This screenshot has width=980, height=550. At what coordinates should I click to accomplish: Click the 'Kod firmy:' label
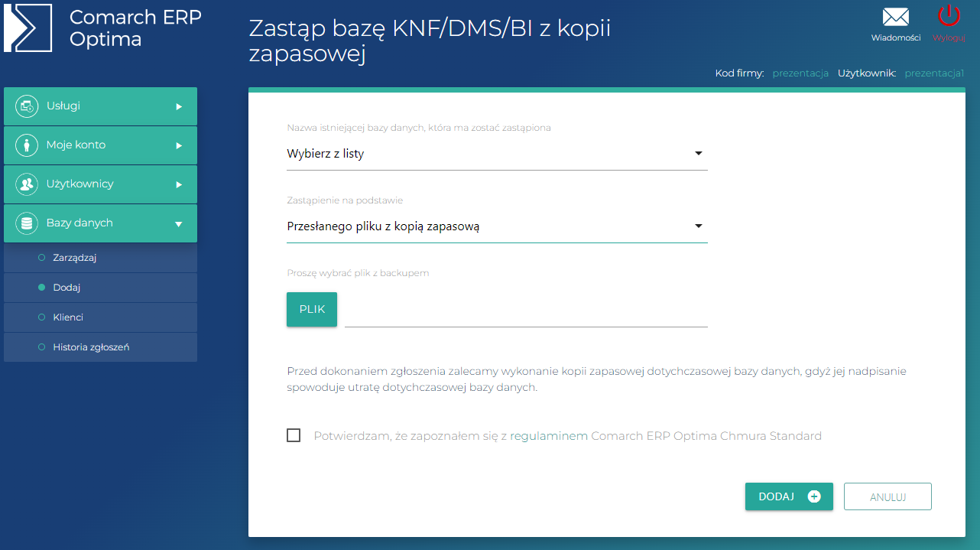pos(740,73)
